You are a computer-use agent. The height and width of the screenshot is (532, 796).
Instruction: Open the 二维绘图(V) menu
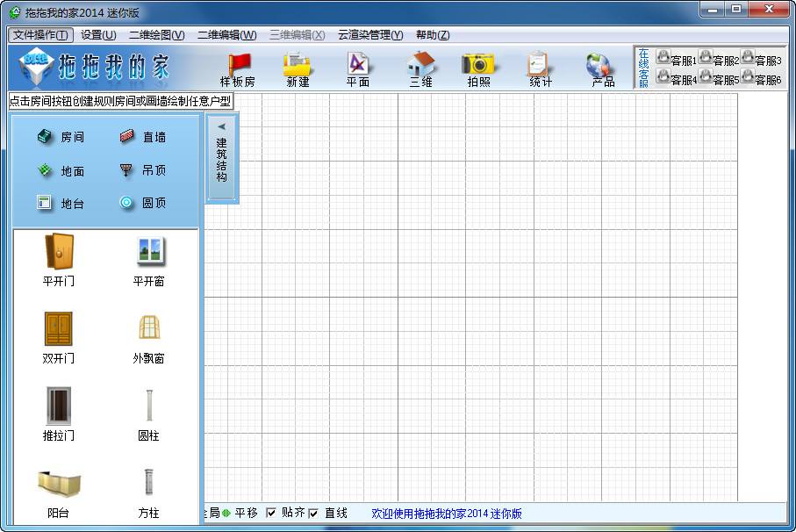[x=156, y=35]
